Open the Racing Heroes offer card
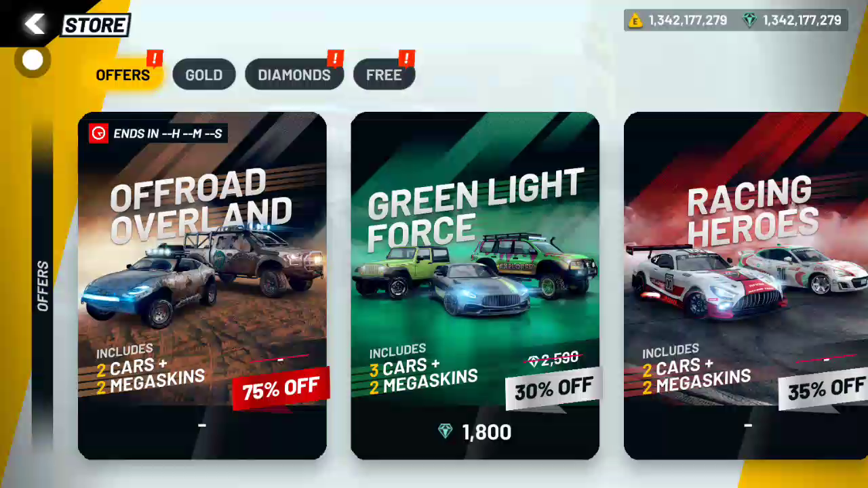This screenshot has height=488, width=868. tap(746, 285)
